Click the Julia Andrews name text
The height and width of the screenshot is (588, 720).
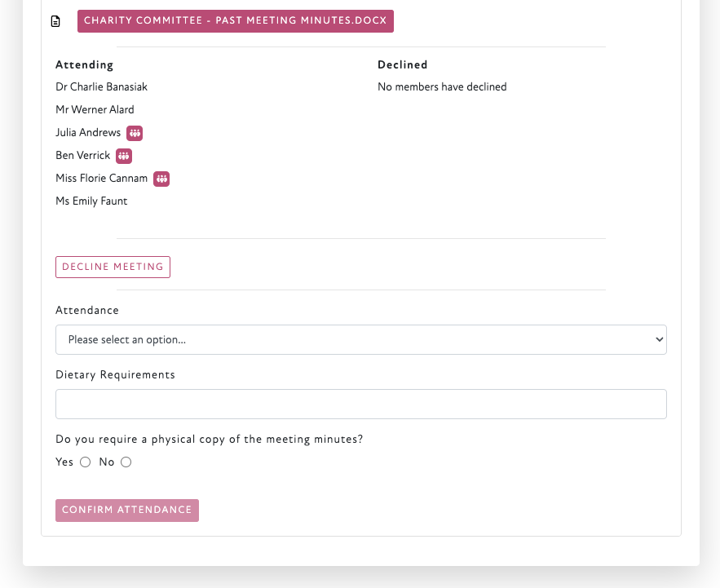pos(88,132)
